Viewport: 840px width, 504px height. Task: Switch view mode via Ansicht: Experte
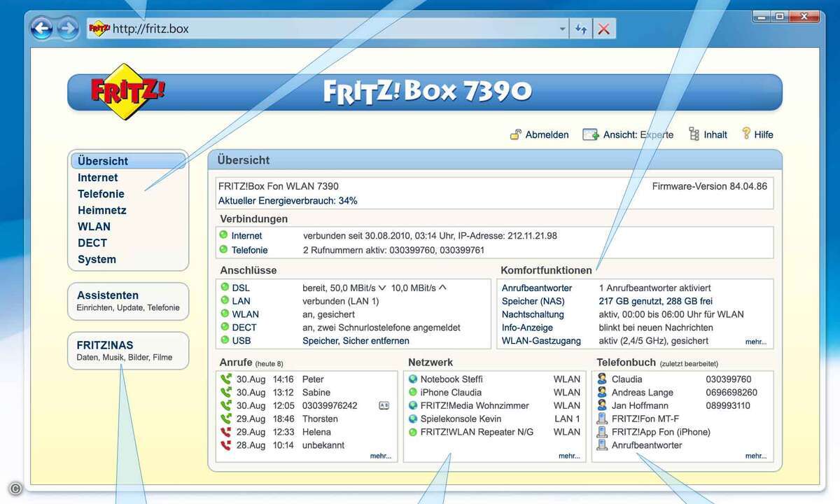click(638, 134)
